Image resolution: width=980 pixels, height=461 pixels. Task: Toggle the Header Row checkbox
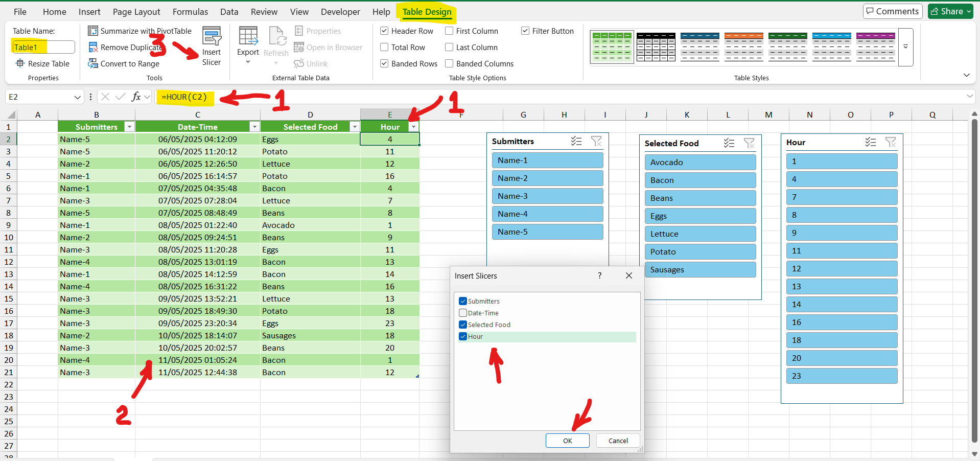(384, 31)
